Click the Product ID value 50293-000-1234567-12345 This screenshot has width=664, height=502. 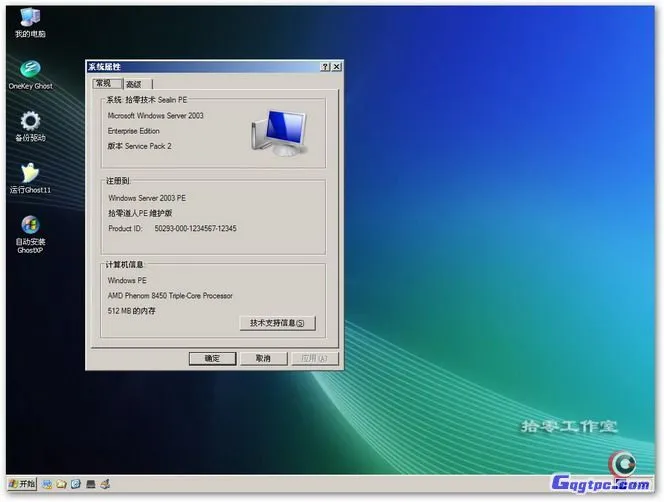(x=195, y=228)
